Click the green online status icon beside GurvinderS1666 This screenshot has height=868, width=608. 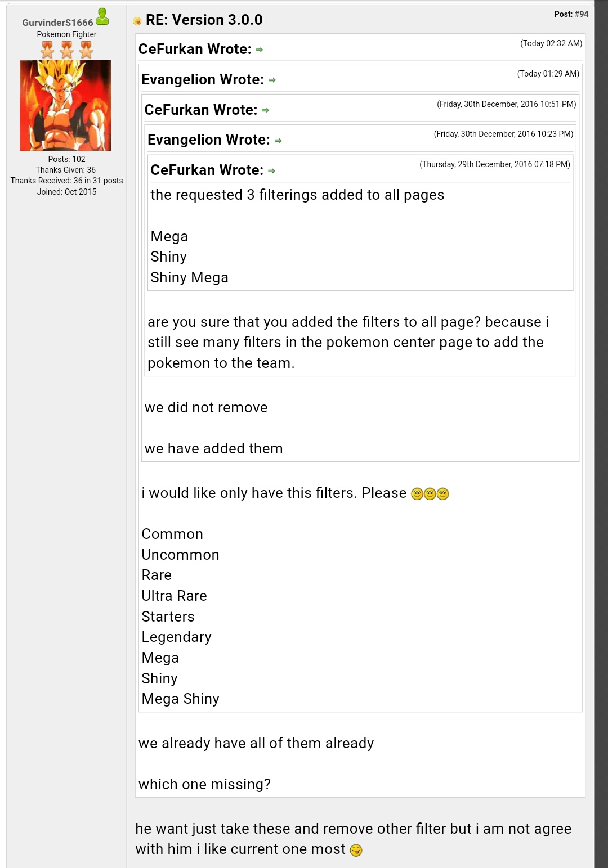(x=102, y=17)
